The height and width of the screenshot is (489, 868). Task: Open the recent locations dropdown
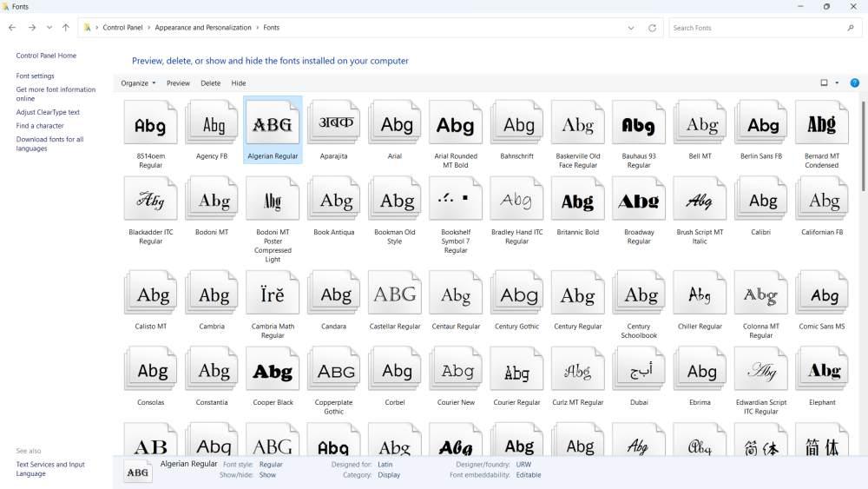point(49,28)
